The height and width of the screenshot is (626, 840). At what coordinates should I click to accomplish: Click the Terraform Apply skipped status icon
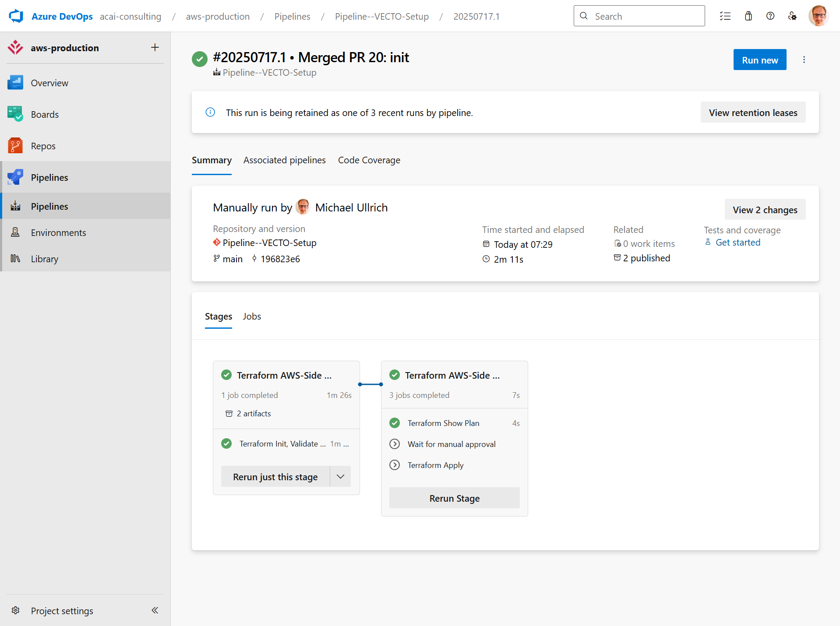pyautogui.click(x=395, y=465)
